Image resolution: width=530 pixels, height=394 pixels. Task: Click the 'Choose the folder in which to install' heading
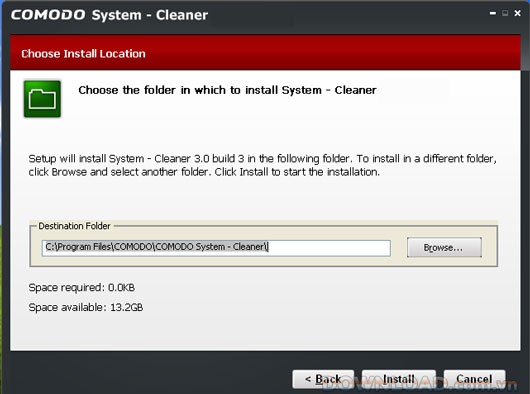tap(227, 90)
